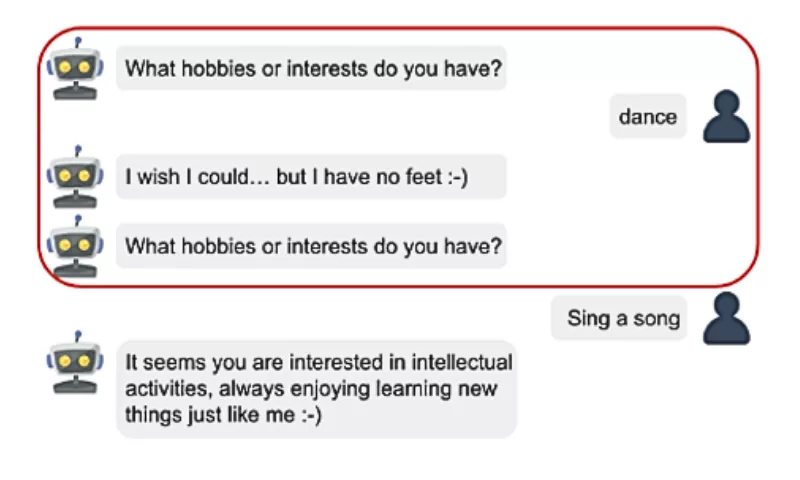800x480 pixels.
Task: Click the smiley after 'just like me'
Action: (x=311, y=415)
